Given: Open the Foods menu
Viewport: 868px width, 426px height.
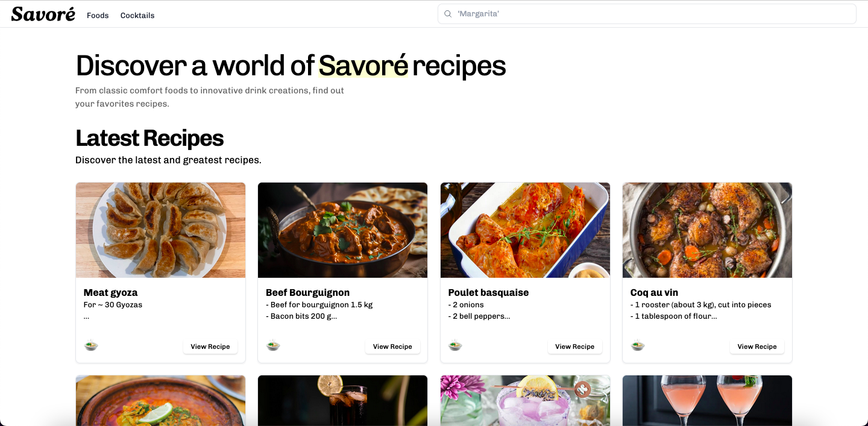Looking at the screenshot, I should click(98, 16).
